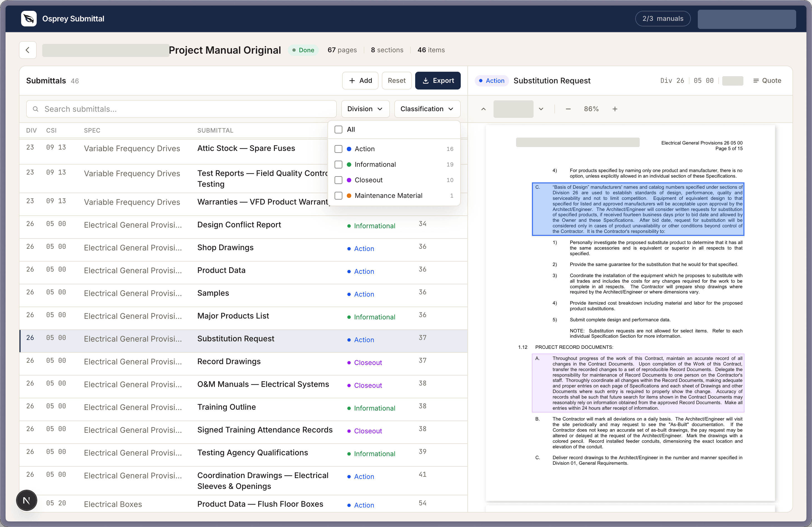This screenshot has width=812, height=527.
Task: Select the Signed Training Attendance Records row
Action: point(243,432)
